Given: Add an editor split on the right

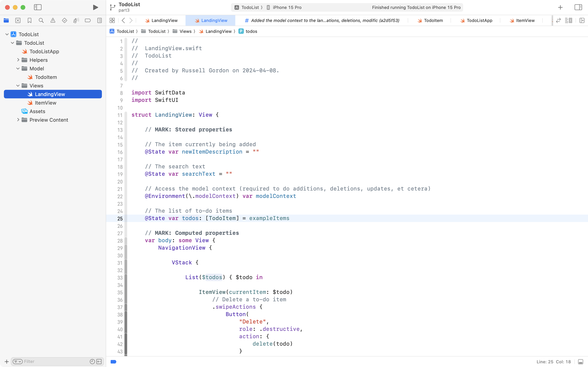Looking at the screenshot, I should coord(582,20).
